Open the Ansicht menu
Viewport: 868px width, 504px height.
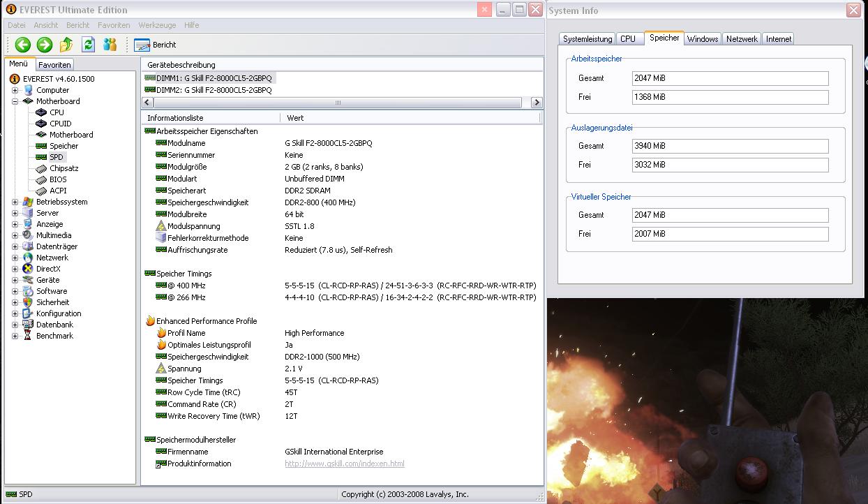(46, 25)
